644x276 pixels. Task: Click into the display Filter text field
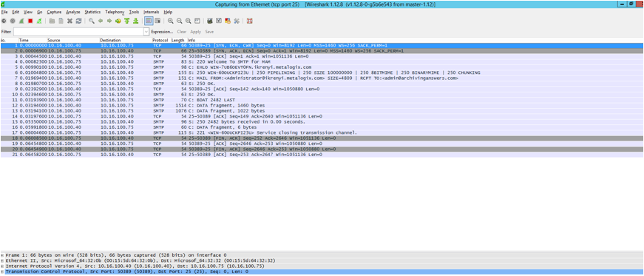[x=78, y=32]
